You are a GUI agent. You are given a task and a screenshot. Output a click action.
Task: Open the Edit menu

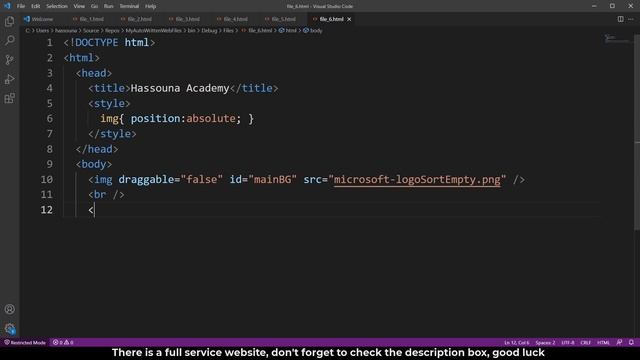pyautogui.click(x=36, y=6)
